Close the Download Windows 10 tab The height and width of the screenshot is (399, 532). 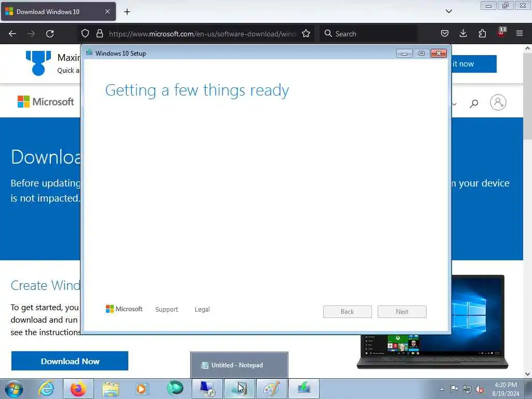(x=107, y=11)
